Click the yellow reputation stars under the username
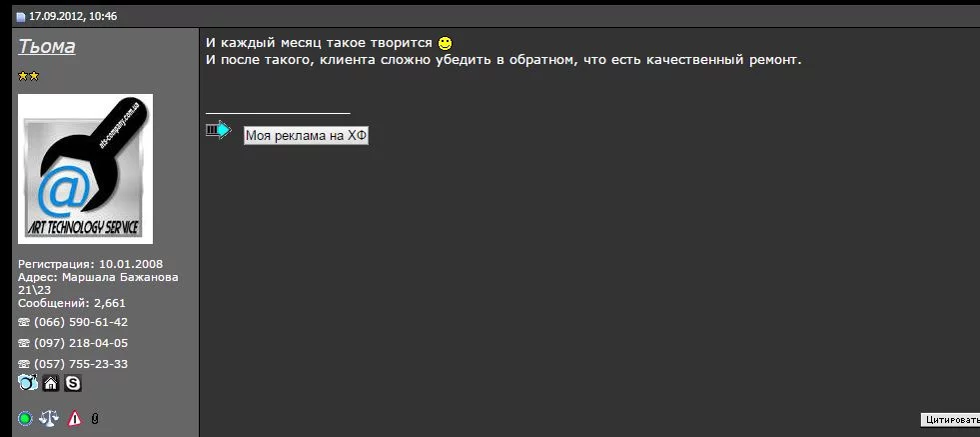This screenshot has width=980, height=437. [28, 77]
